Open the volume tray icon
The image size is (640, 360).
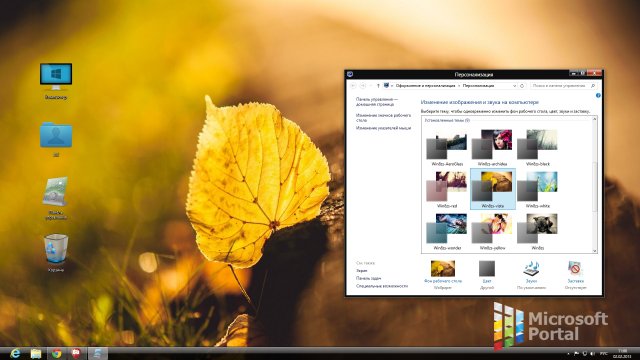pos(593,353)
